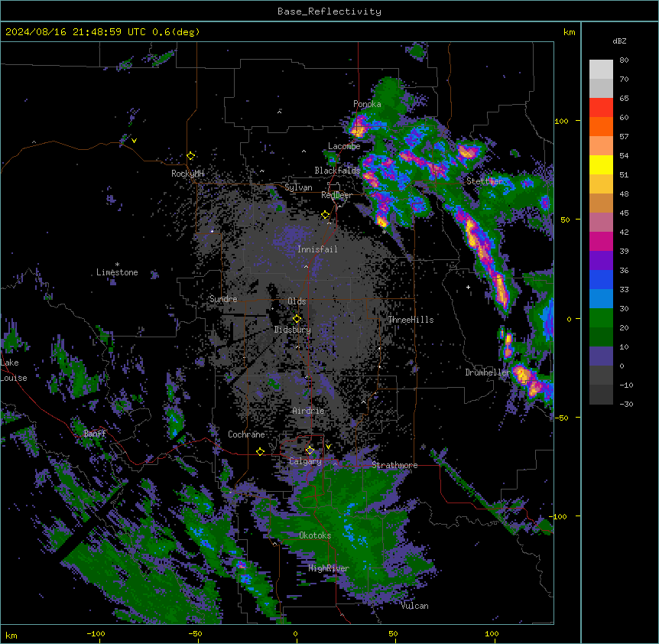Select the yellow diamond marker below Cochrane
The width and height of the screenshot is (659, 644).
(260, 452)
